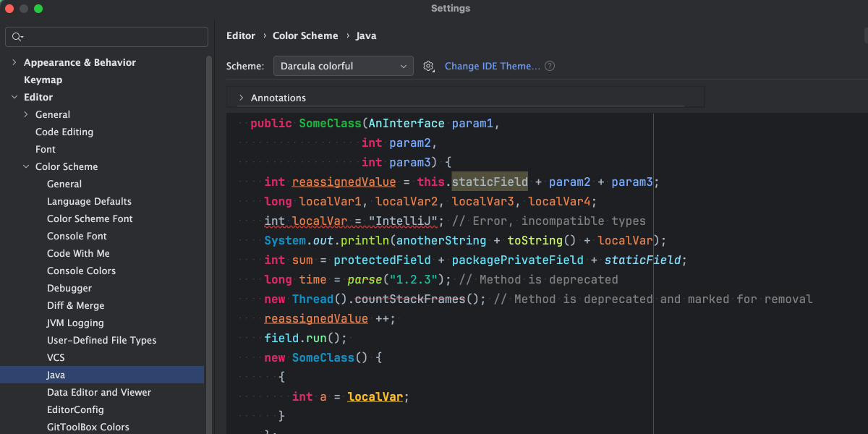Open the scheme settings gear menu

click(428, 66)
